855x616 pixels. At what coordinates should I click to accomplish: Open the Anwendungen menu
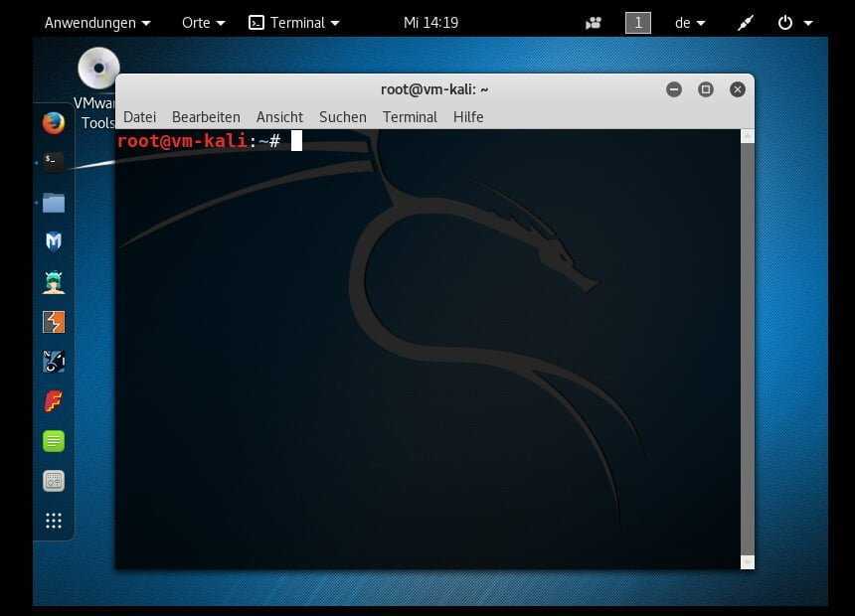point(97,23)
